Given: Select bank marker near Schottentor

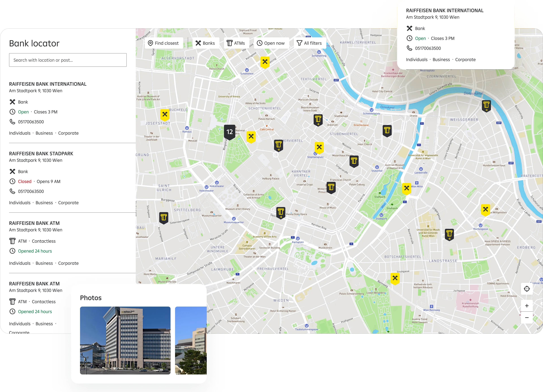Looking at the screenshot, I should [265, 62].
